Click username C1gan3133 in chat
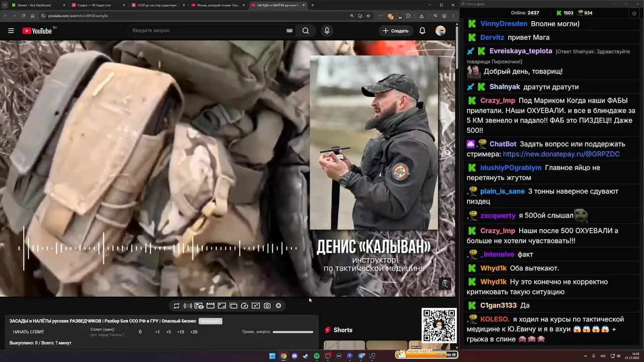644x362 pixels. click(498, 305)
